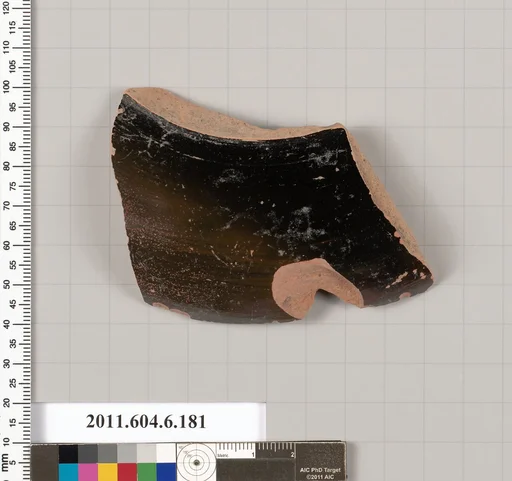Click the small centimeter scale on target card

point(256,450)
